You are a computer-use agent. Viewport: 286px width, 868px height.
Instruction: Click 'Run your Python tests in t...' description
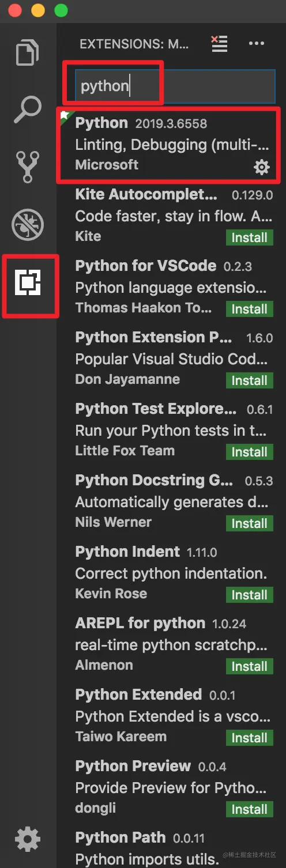[171, 431]
